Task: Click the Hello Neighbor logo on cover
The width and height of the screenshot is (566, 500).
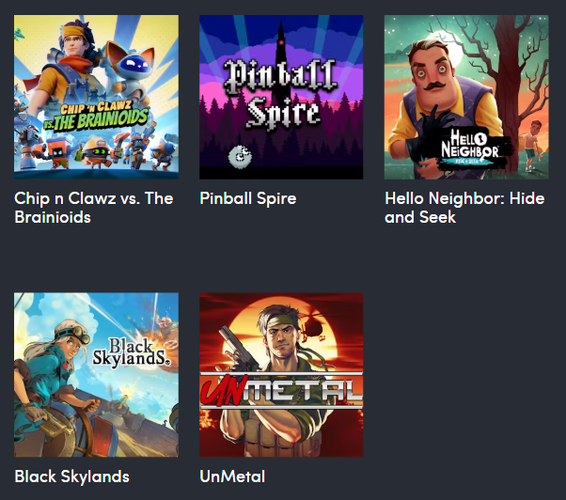Action: [x=471, y=148]
